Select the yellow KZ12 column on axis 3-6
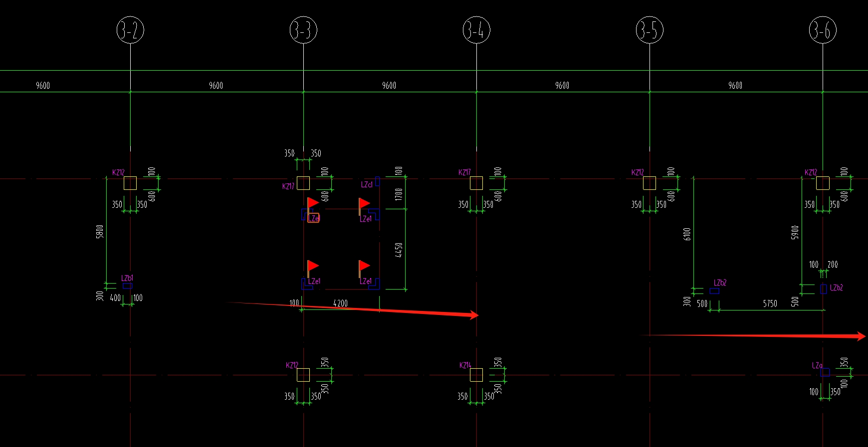 coord(823,183)
